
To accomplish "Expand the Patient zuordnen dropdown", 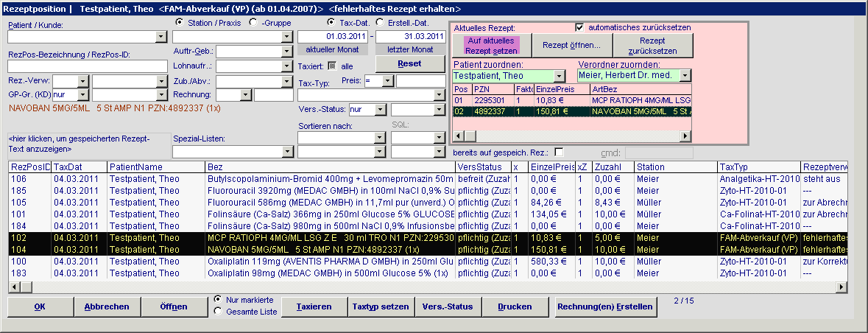I will pyautogui.click(x=559, y=75).
